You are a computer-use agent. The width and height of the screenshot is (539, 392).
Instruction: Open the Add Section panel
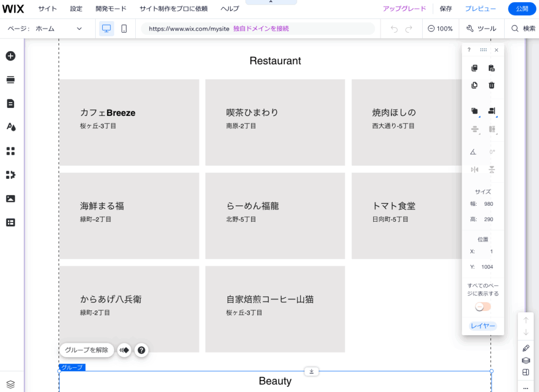[x=11, y=79]
